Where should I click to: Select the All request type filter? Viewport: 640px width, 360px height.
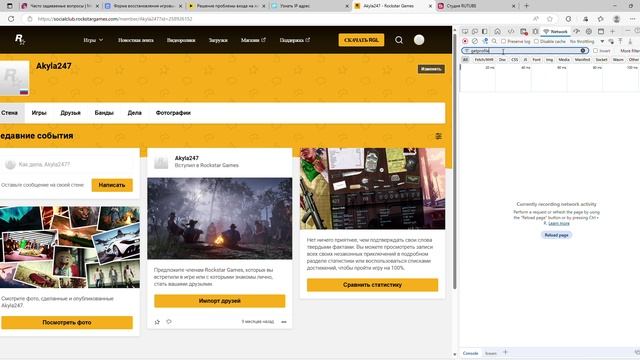click(x=465, y=60)
